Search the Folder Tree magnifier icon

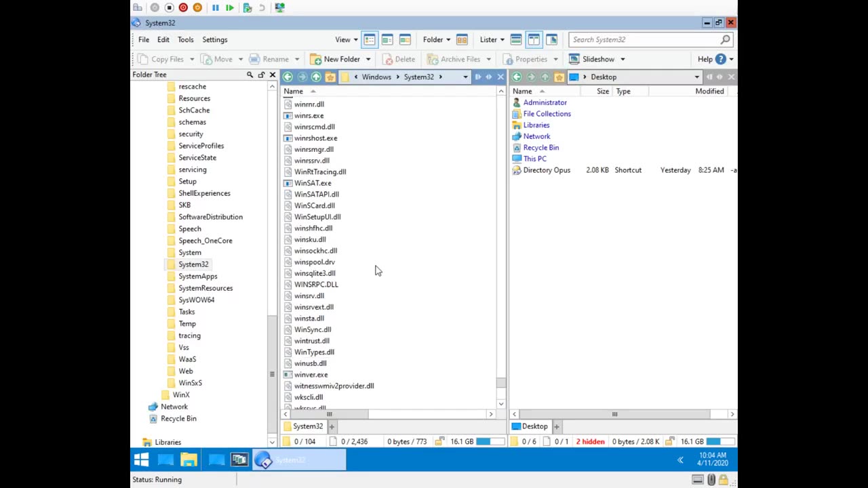pyautogui.click(x=250, y=75)
